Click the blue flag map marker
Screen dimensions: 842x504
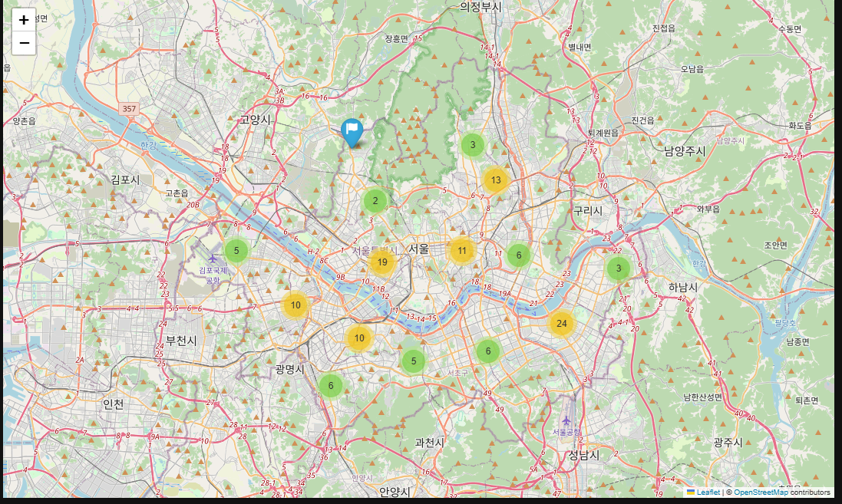coord(352,133)
